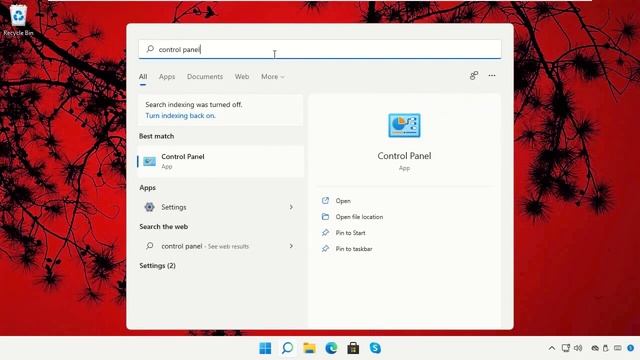Screen dimensions: 640x360
Task: Click the web search magnifier icon
Action: (x=150, y=246)
